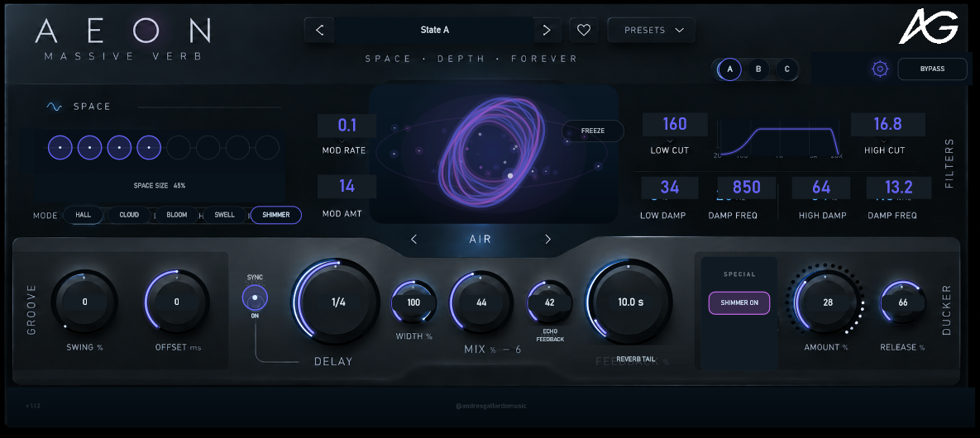
Task: Select the HALL mode
Action: pyautogui.click(x=84, y=215)
